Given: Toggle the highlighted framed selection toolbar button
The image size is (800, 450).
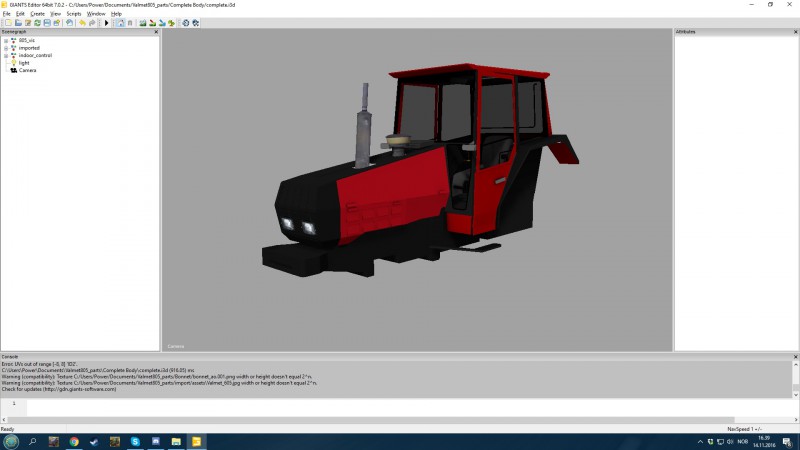Looking at the screenshot, I should (119, 22).
